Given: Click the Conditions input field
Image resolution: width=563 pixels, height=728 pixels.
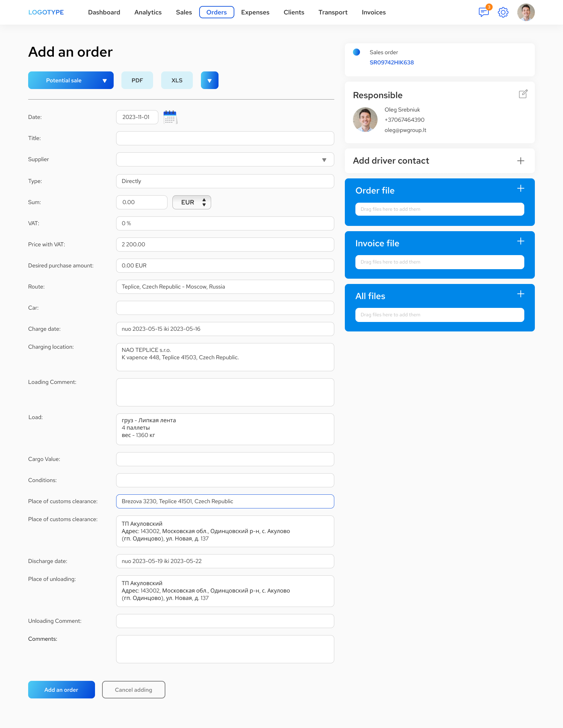Looking at the screenshot, I should pos(225,480).
